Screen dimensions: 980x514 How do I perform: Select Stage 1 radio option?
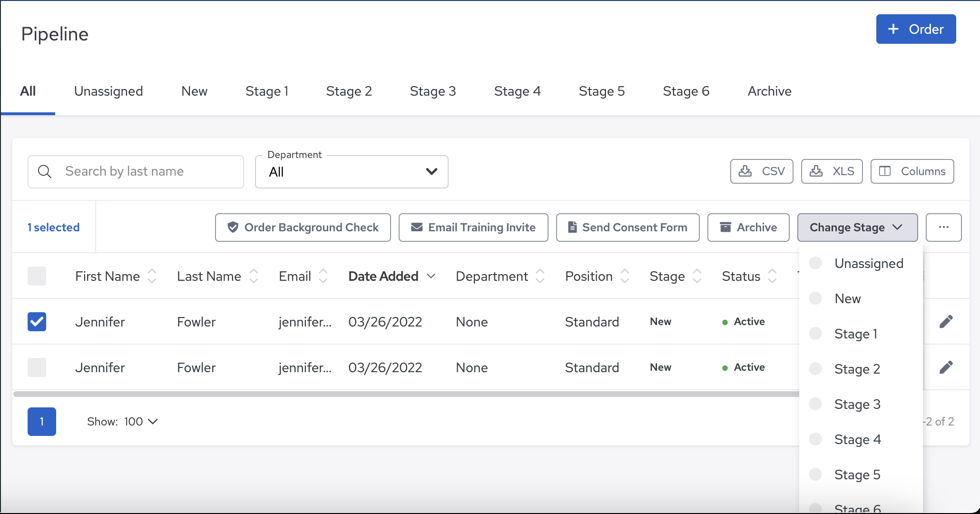(x=815, y=334)
